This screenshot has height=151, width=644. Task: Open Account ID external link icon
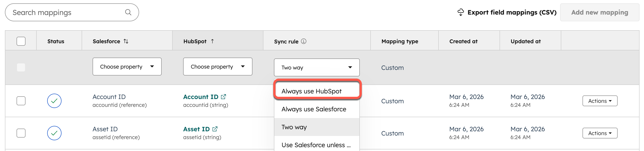(x=224, y=97)
